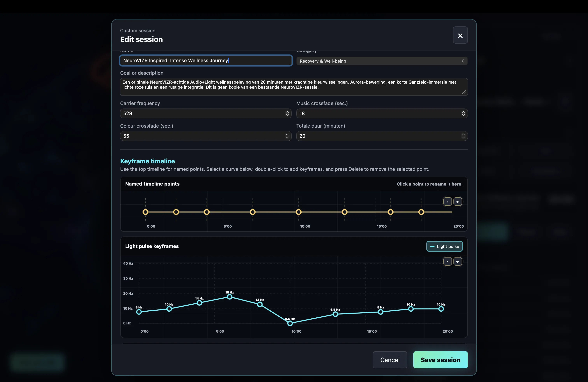The height and width of the screenshot is (382, 588).
Task: Click the 'Named timeline points' title
Action: (x=152, y=184)
